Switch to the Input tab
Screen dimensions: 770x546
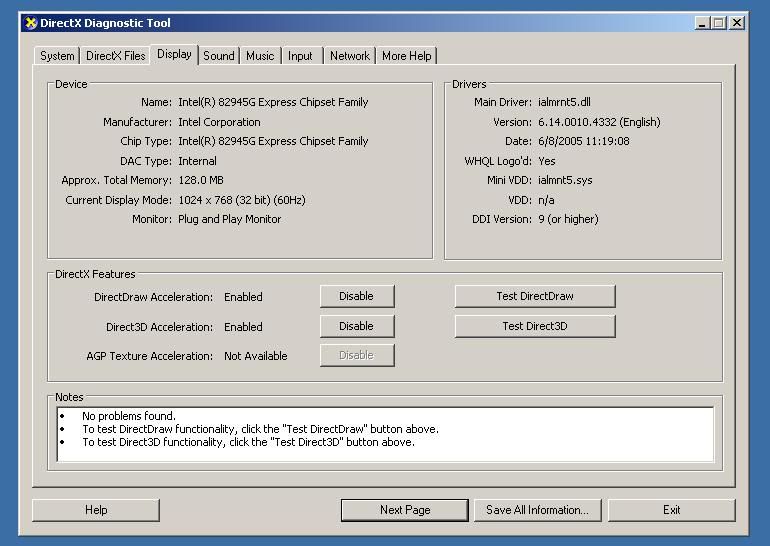point(300,56)
